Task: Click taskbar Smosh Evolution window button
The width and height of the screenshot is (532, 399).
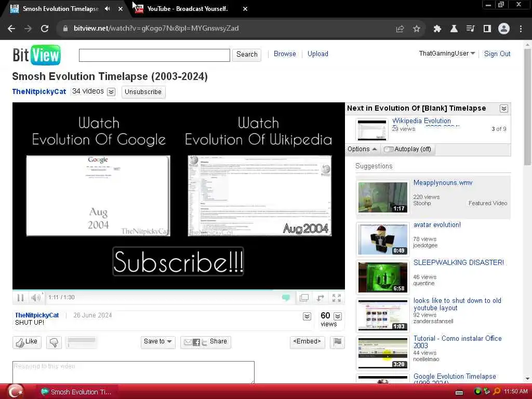Action: [x=76, y=392]
